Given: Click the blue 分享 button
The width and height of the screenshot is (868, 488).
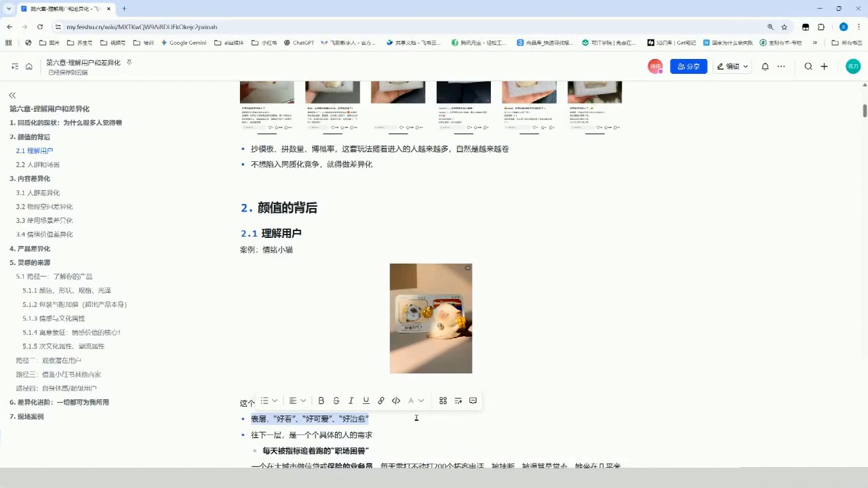Looking at the screenshot, I should coord(689,66).
